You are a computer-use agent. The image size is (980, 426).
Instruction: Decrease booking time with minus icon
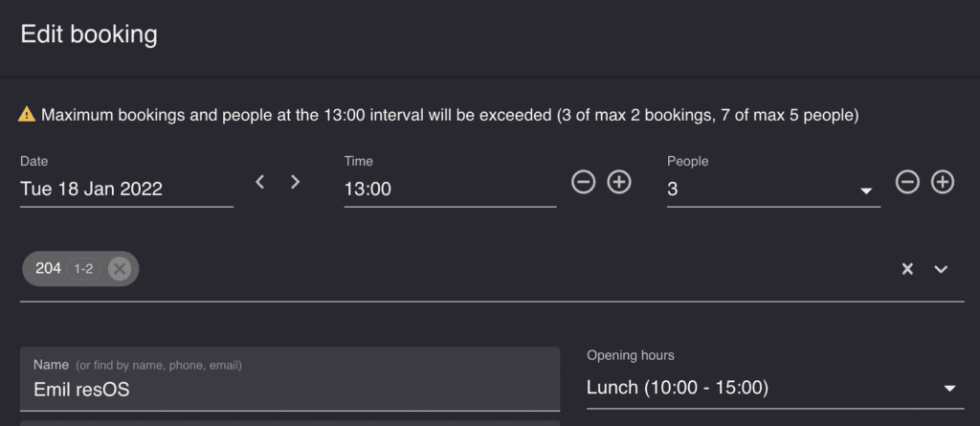point(583,182)
